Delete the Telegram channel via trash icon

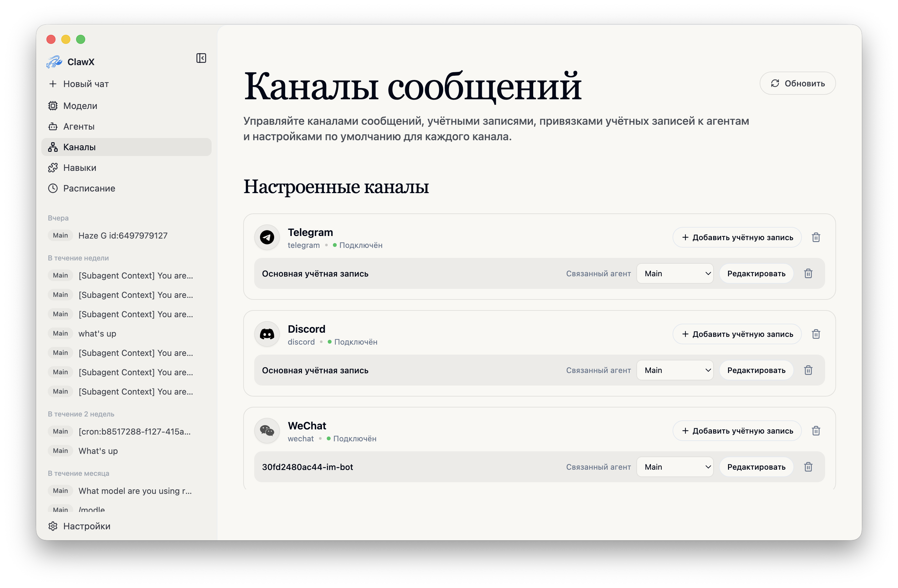(816, 238)
